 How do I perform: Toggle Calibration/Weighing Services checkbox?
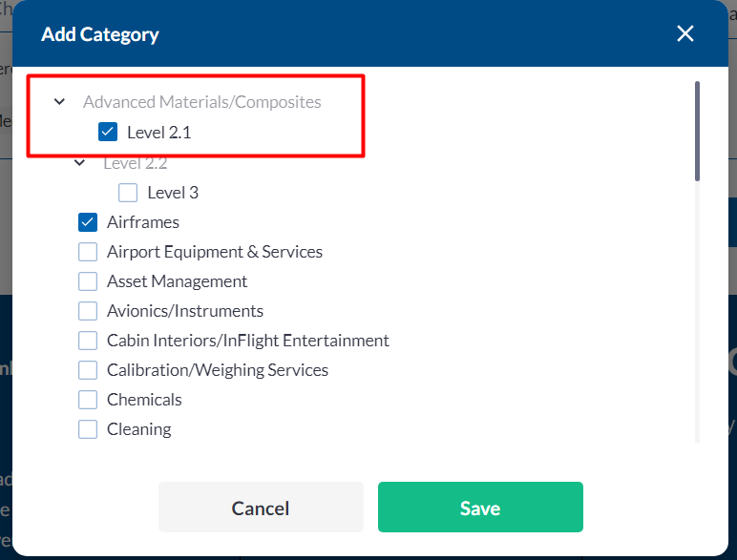(x=88, y=370)
